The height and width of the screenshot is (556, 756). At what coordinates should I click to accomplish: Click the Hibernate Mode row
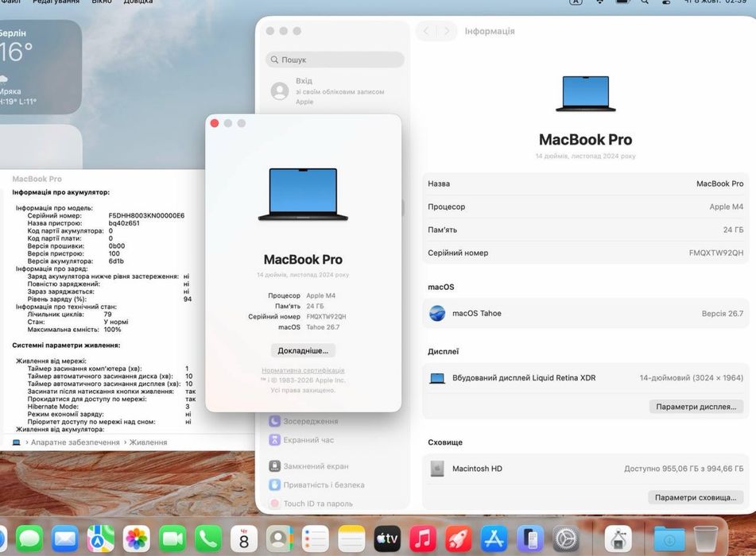click(108, 407)
